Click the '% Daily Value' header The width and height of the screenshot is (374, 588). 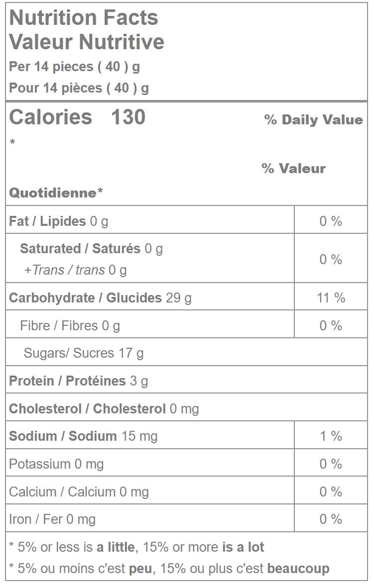point(313,120)
